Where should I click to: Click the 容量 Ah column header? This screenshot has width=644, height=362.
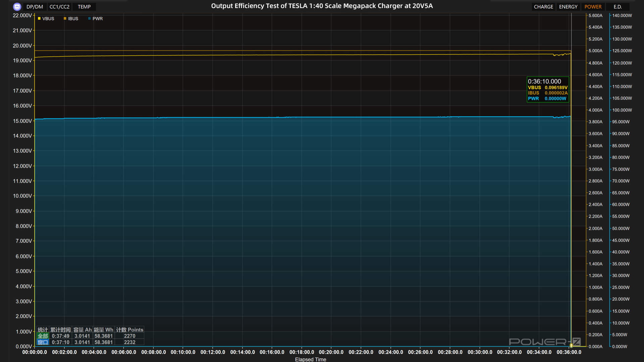(82, 330)
